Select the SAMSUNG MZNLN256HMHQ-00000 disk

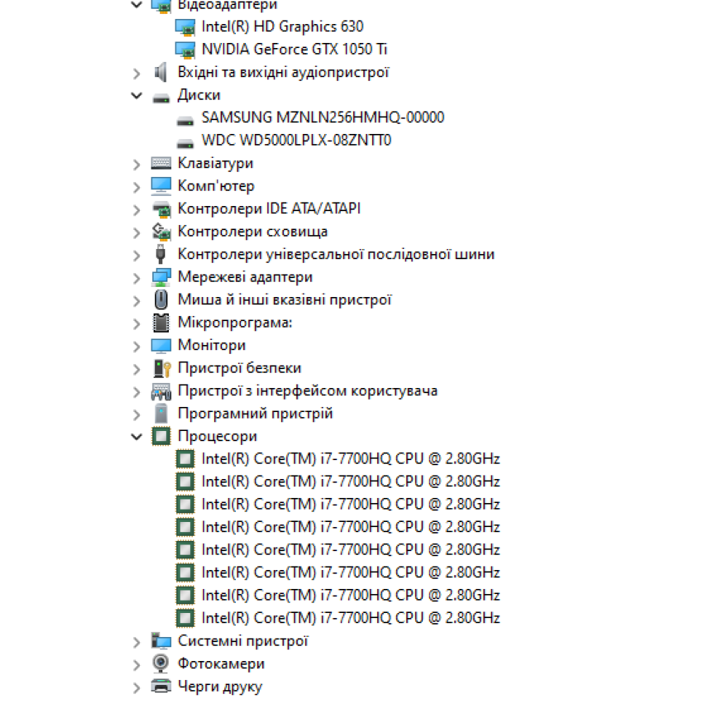(x=323, y=117)
